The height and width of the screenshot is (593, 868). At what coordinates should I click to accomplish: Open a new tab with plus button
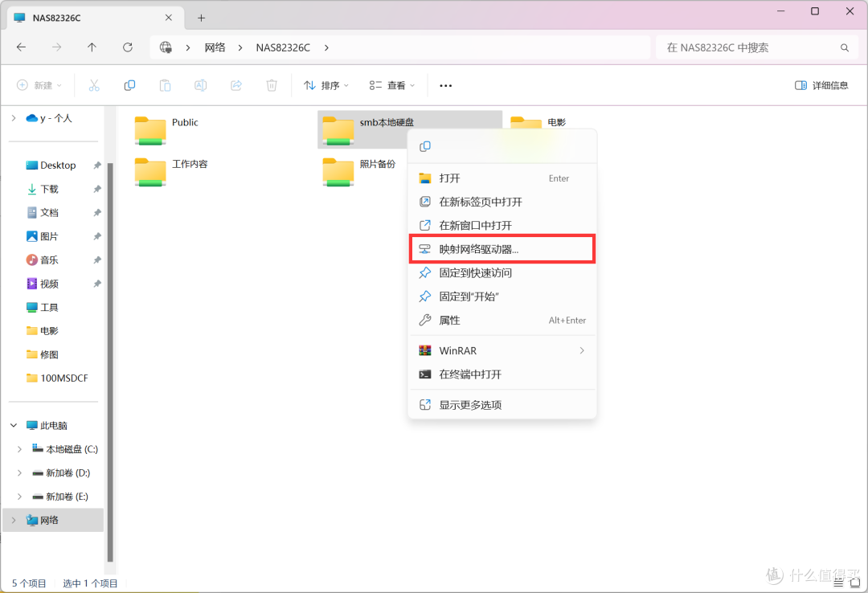click(x=202, y=18)
